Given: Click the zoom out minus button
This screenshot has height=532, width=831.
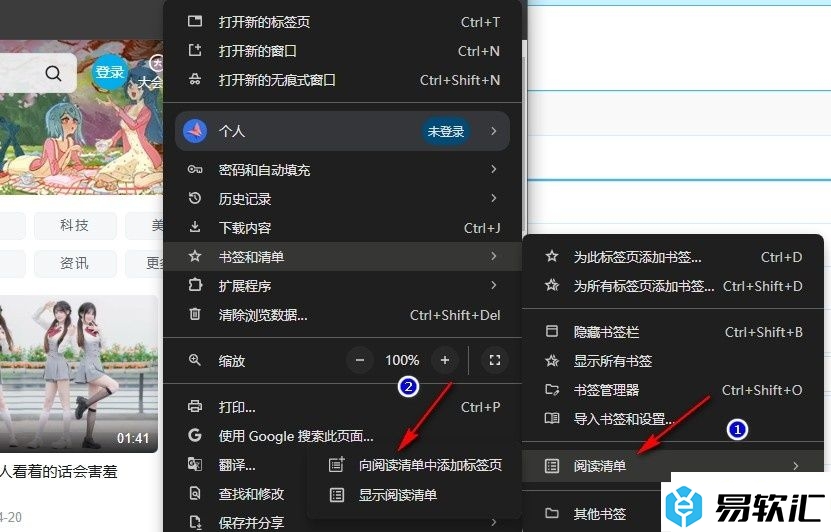Looking at the screenshot, I should pyautogui.click(x=360, y=360).
